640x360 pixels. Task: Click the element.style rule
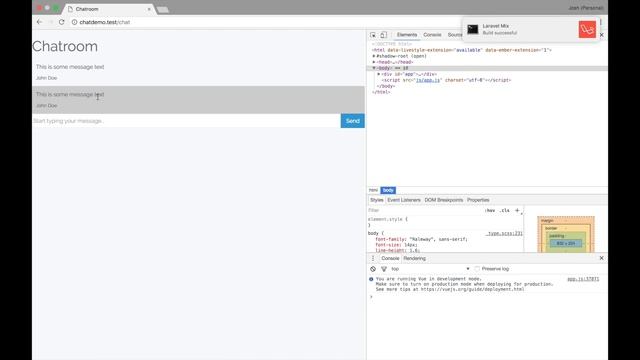(388, 219)
